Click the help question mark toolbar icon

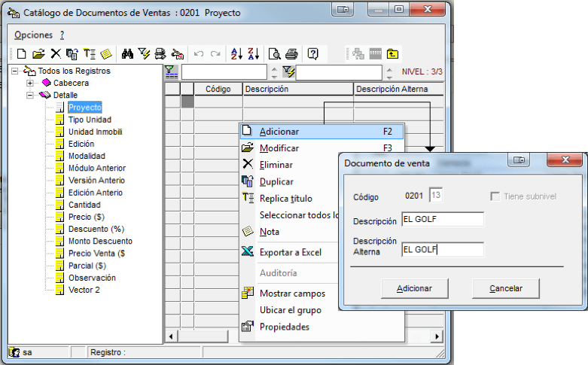(312, 54)
